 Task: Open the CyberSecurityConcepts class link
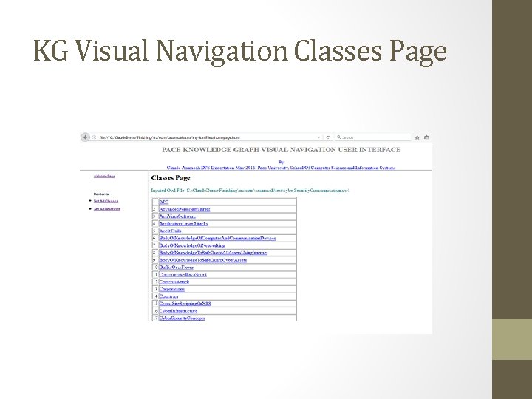(182, 318)
